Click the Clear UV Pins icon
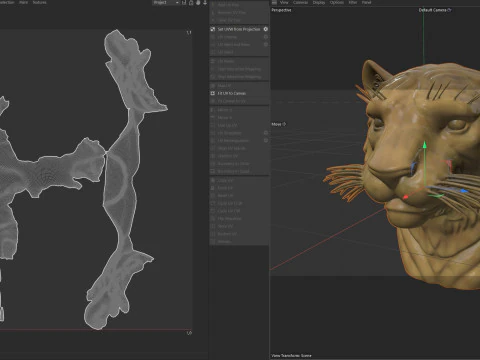Screen dimensions: 480x360 click(213, 20)
